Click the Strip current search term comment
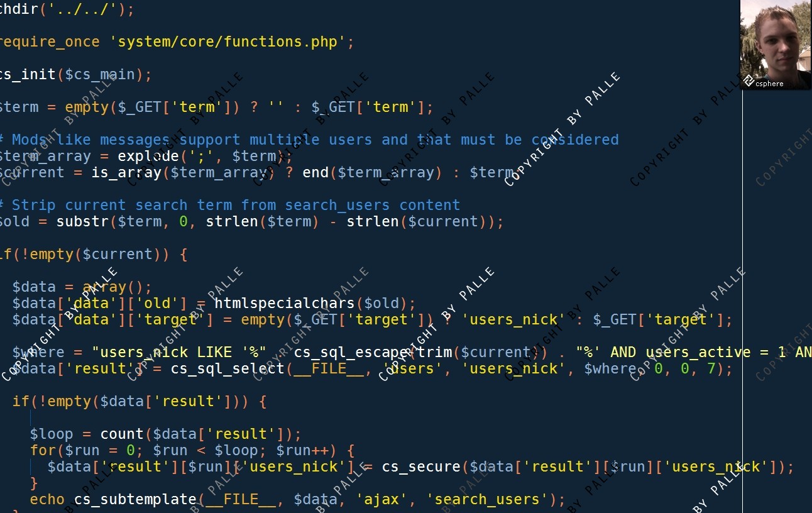This screenshot has height=513, width=812. (230, 205)
